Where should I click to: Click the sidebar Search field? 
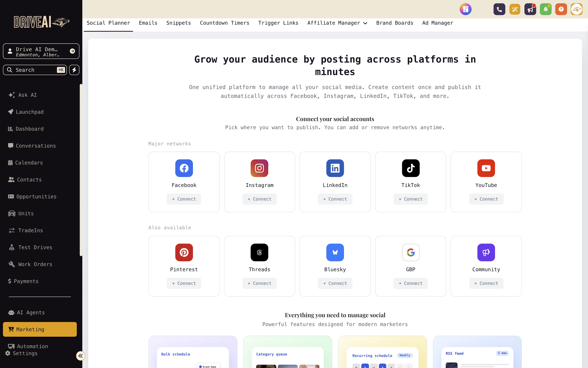tap(35, 70)
